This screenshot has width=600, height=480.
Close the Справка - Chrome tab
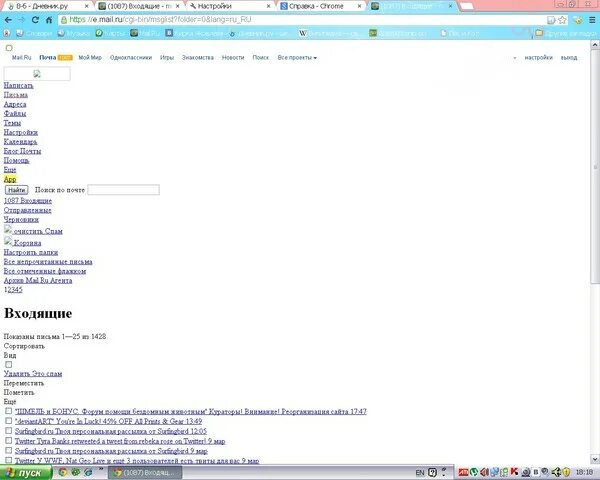click(359, 6)
